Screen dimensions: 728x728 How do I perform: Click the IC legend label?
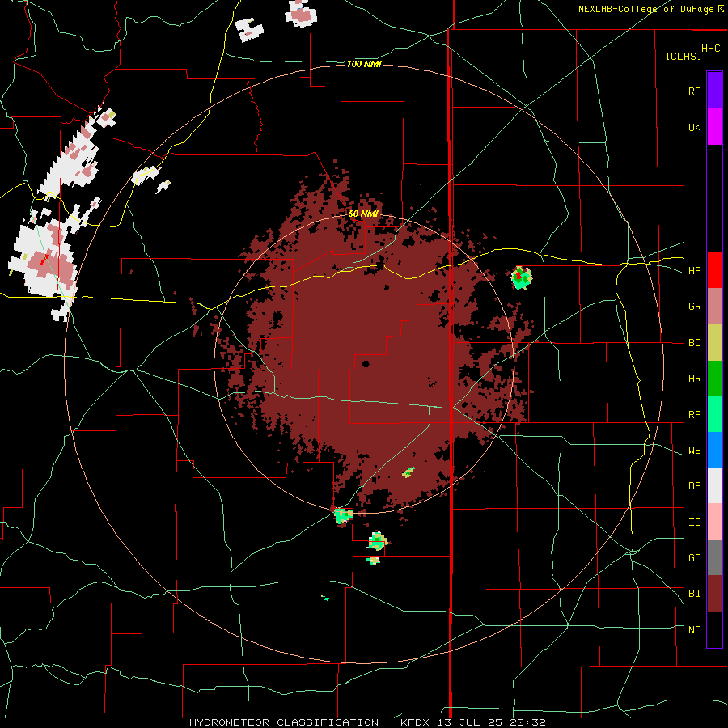click(695, 523)
